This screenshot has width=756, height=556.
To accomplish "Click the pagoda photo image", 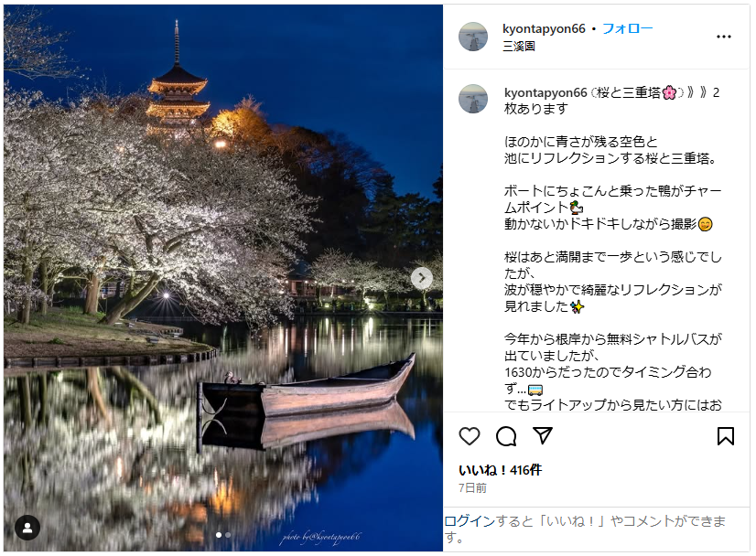I will click(222, 278).
